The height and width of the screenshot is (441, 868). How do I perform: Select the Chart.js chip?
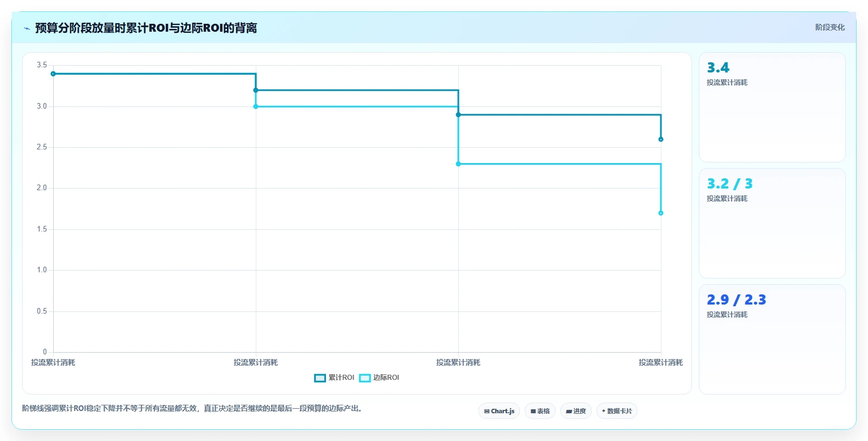point(499,411)
